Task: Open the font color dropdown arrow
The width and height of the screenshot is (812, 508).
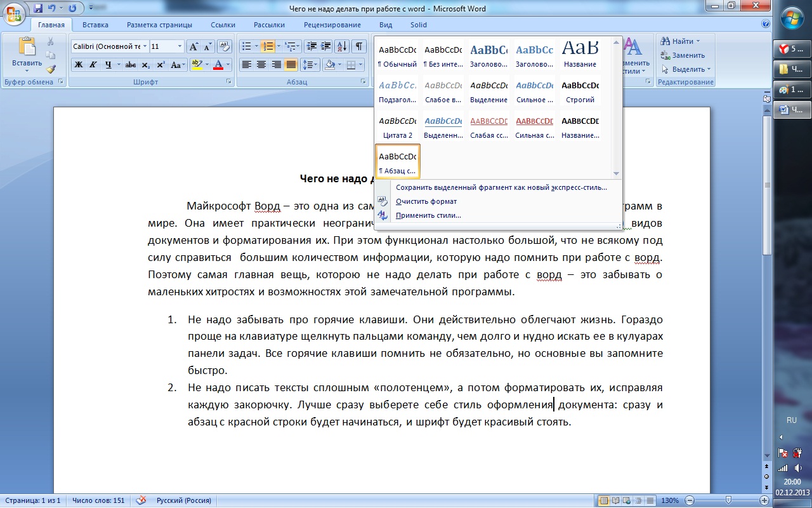Action: pyautogui.click(x=228, y=65)
